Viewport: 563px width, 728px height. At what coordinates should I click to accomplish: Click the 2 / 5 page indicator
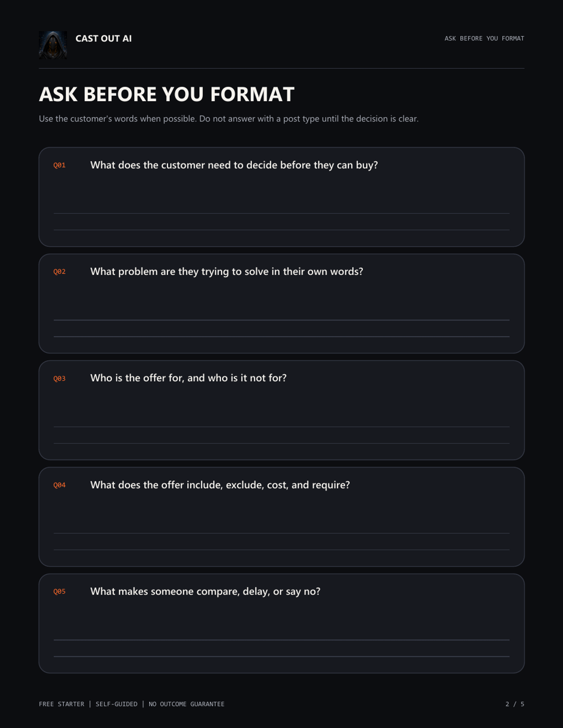515,704
